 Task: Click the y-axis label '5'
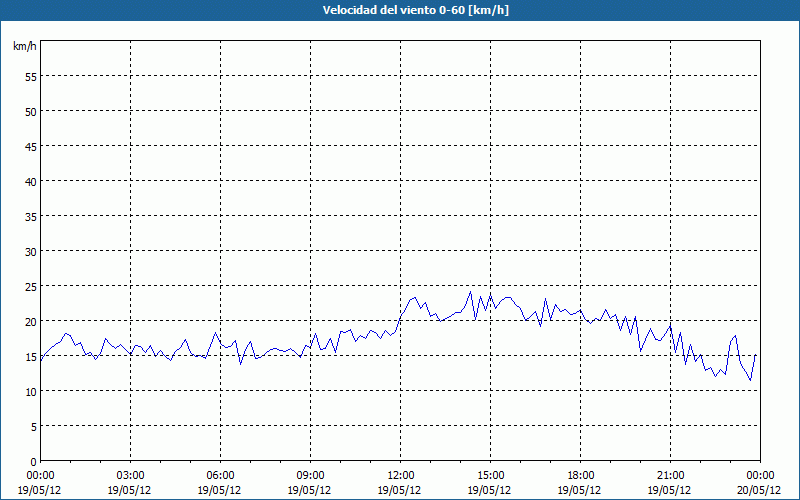pyautogui.click(x=34, y=427)
